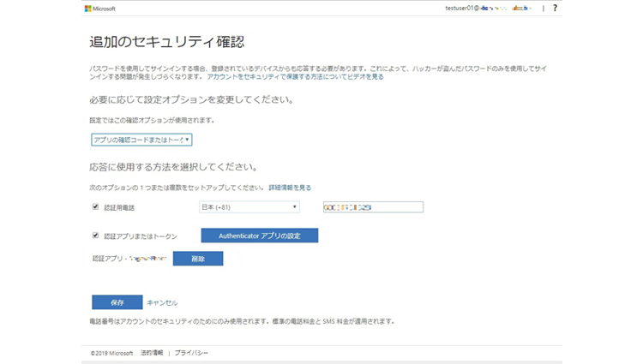Click the Microsoft logo in header
This screenshot has height=364, width=643.
tap(100, 9)
